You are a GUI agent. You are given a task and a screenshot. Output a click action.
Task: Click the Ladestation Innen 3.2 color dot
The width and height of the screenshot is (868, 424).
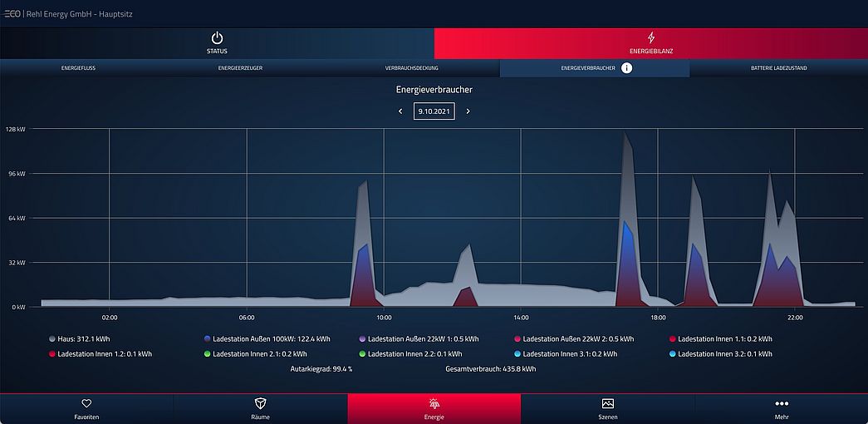tap(673, 354)
